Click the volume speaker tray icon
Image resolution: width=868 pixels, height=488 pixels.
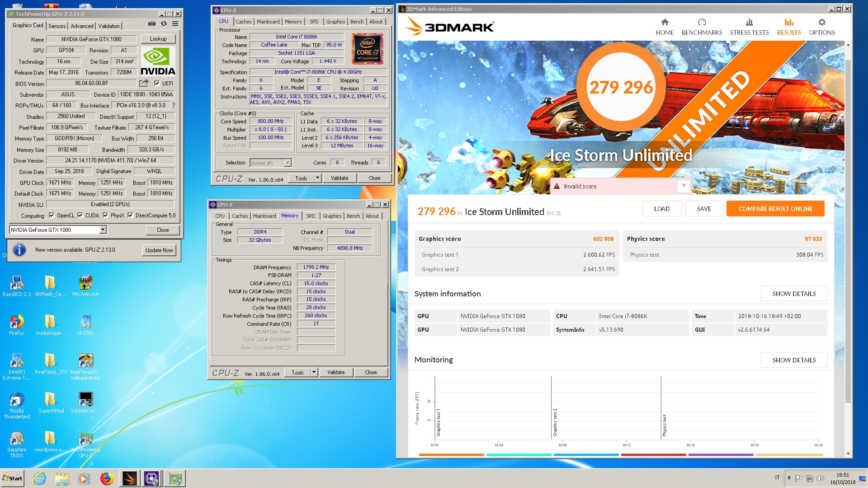821,478
